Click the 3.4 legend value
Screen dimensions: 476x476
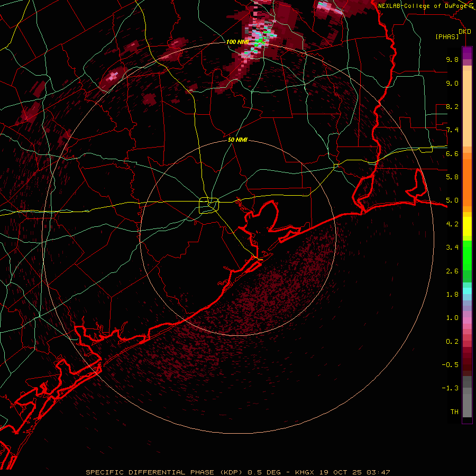pyautogui.click(x=452, y=248)
